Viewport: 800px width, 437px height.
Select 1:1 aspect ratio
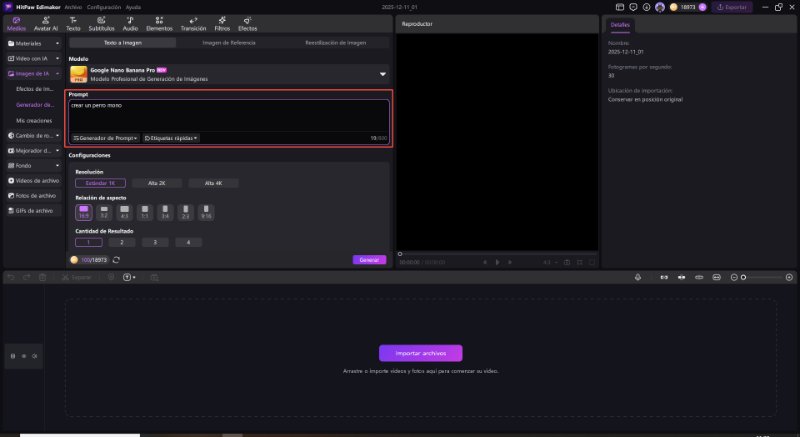[145, 212]
